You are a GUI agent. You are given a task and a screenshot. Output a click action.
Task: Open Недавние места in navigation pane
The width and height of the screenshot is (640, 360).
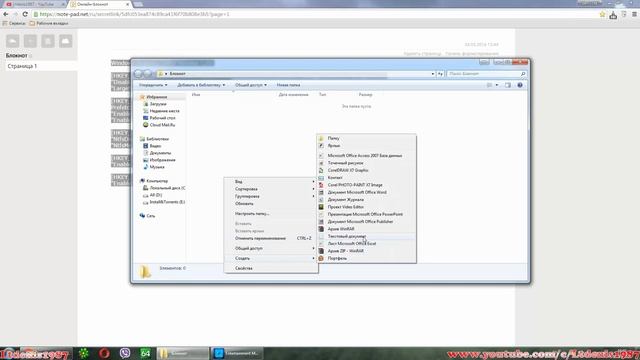(164, 111)
